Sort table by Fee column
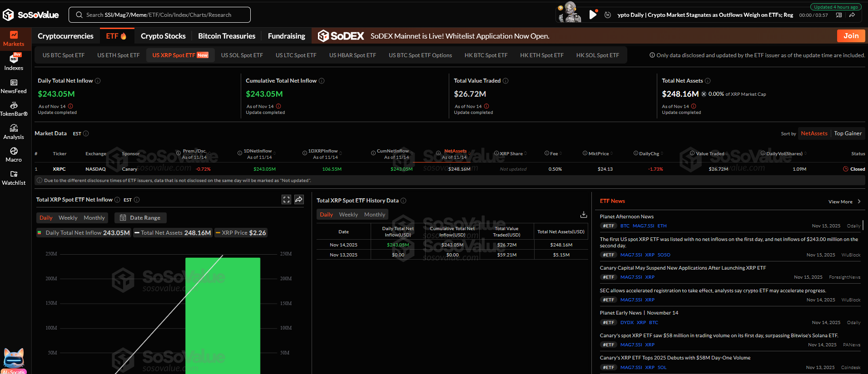The height and width of the screenshot is (374, 868). [554, 153]
